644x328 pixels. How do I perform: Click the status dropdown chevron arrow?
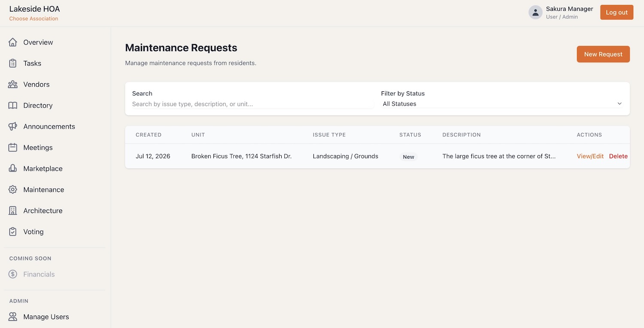click(619, 104)
